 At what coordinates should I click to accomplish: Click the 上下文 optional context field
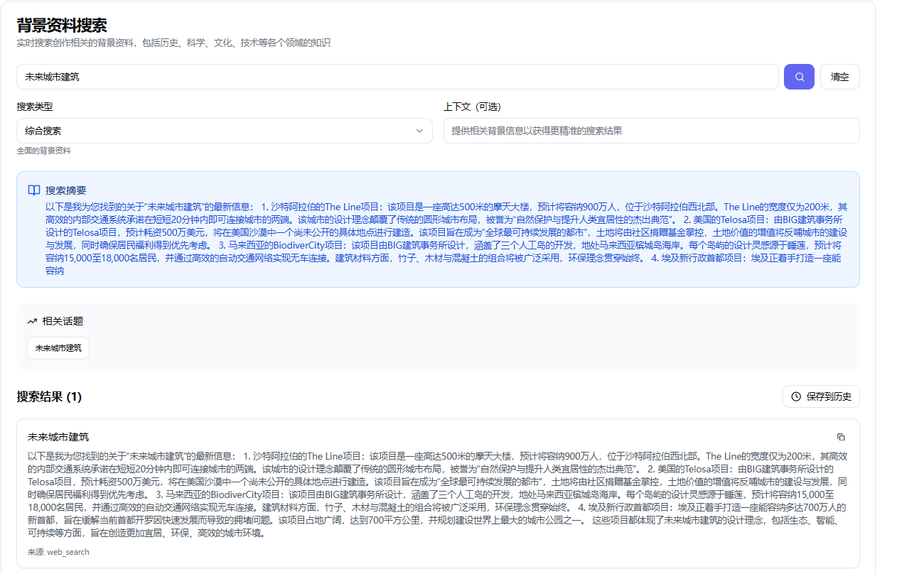click(x=652, y=131)
